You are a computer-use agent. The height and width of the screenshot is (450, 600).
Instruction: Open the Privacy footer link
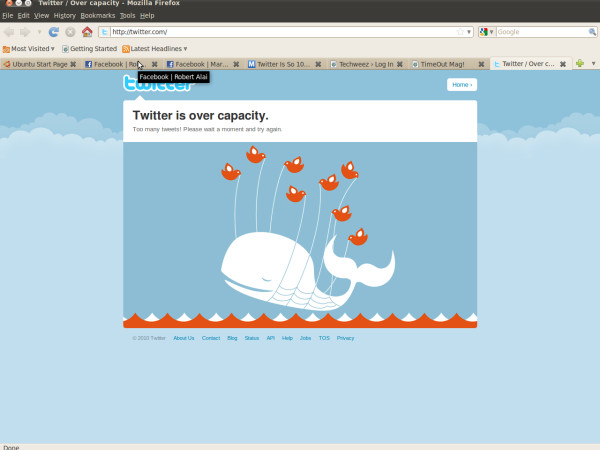click(x=346, y=338)
